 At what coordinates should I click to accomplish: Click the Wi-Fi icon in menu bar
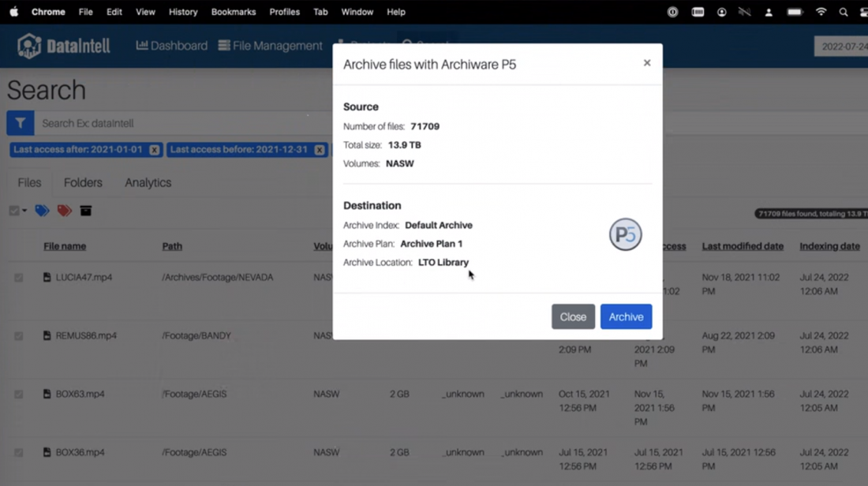(821, 12)
